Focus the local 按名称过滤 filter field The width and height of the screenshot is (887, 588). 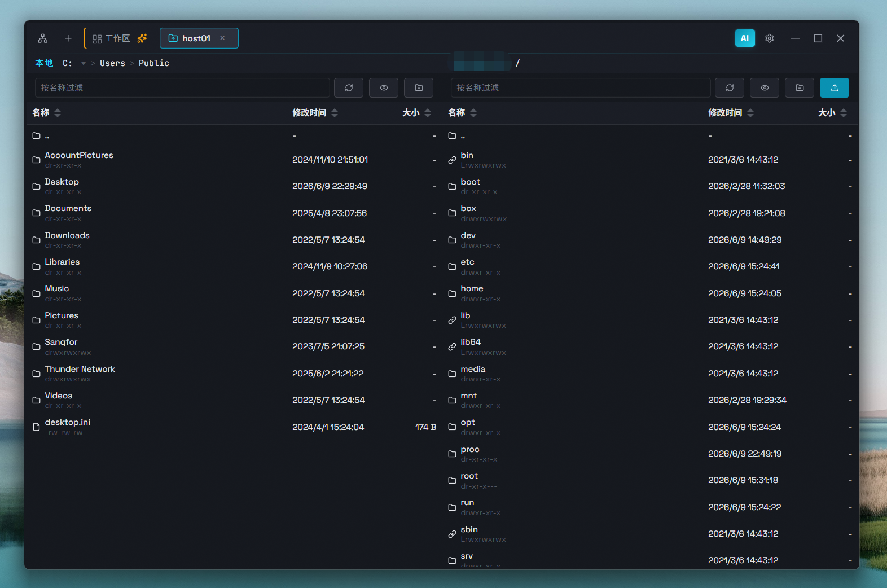(182, 88)
